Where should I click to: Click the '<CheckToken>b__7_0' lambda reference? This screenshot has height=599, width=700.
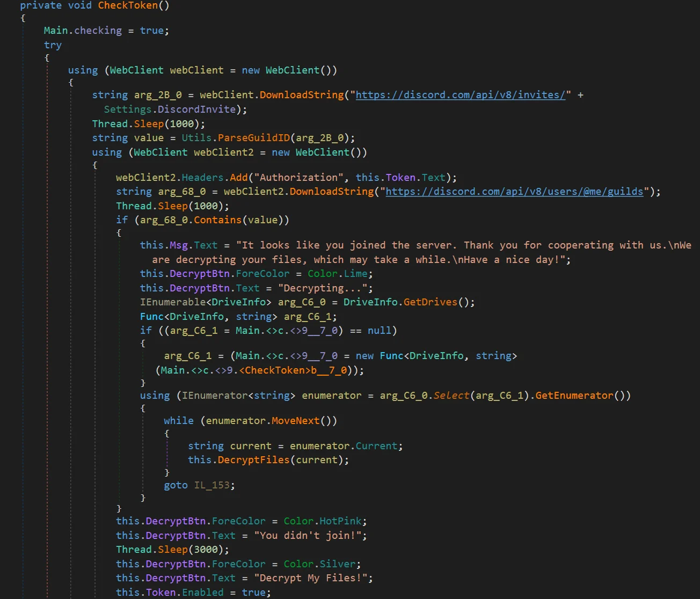[x=293, y=370]
